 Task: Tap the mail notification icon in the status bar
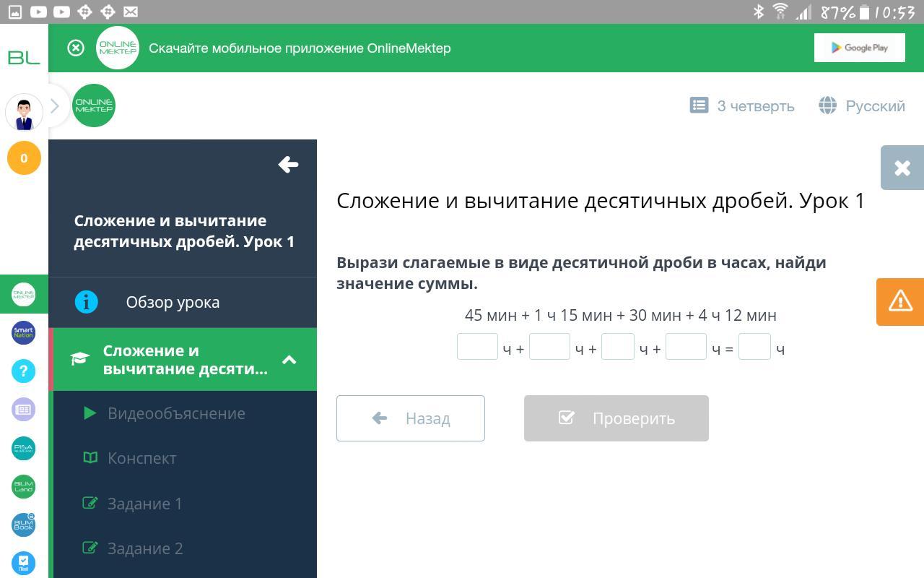coord(131,12)
